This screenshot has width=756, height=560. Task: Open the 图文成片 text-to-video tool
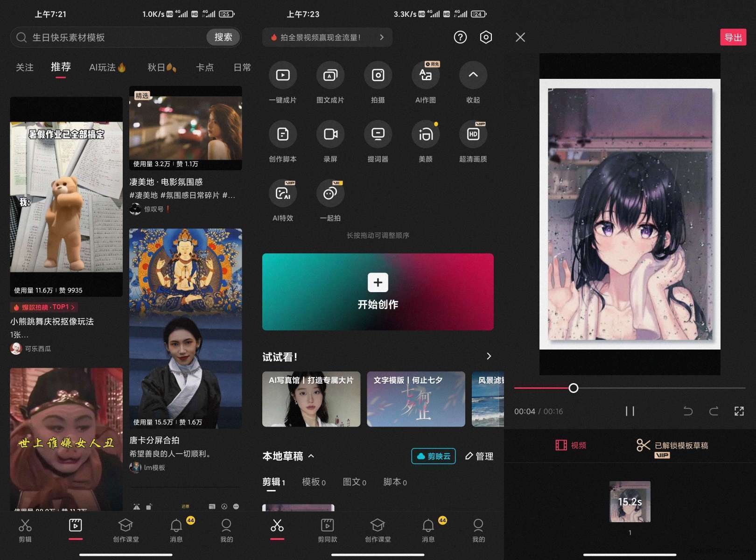click(x=330, y=83)
